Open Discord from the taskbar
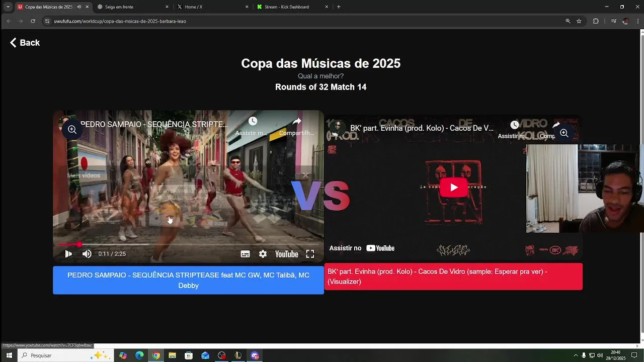Viewport: 644px width, 362px height. point(255,355)
